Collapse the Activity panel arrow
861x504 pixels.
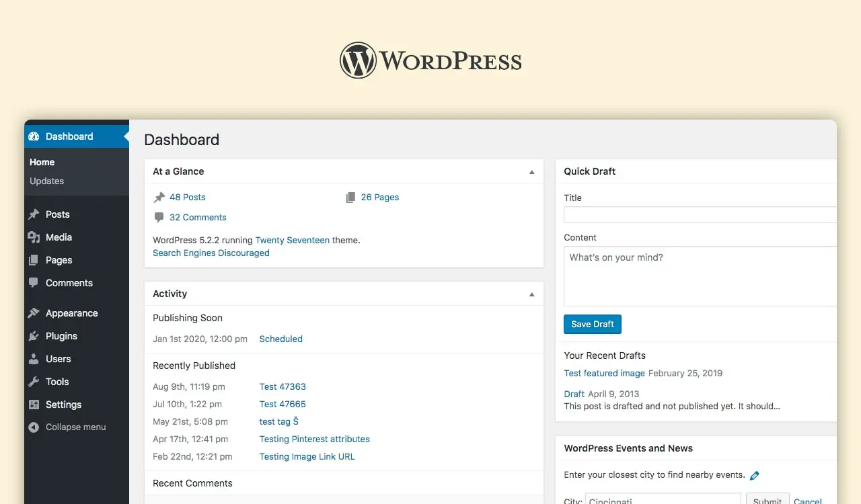[531, 294]
